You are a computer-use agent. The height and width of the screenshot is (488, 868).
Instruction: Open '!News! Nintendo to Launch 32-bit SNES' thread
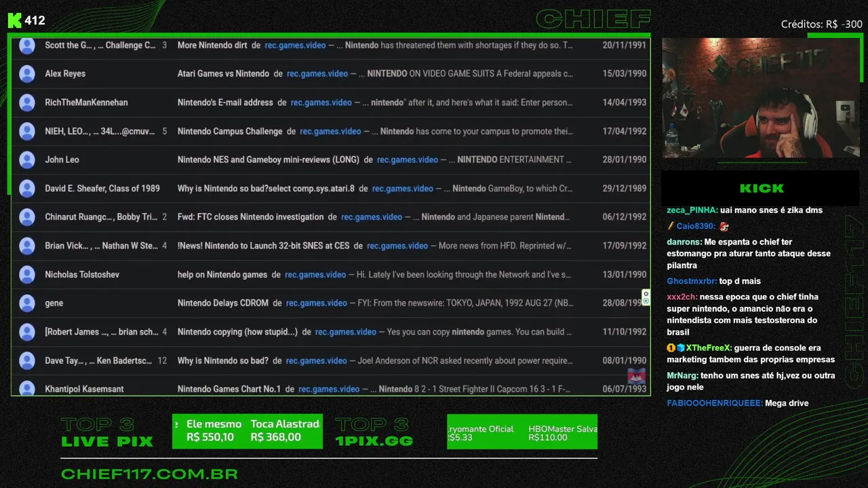264,245
